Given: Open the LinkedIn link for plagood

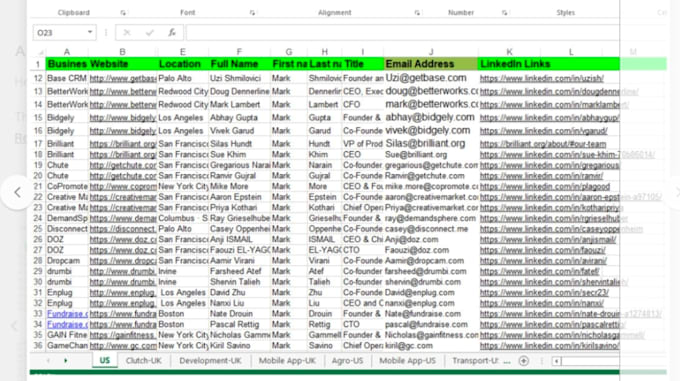Looking at the screenshot, I should (545, 187).
